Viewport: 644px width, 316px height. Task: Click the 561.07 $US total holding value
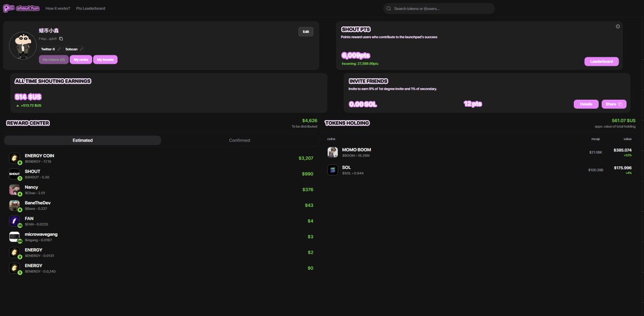click(624, 120)
